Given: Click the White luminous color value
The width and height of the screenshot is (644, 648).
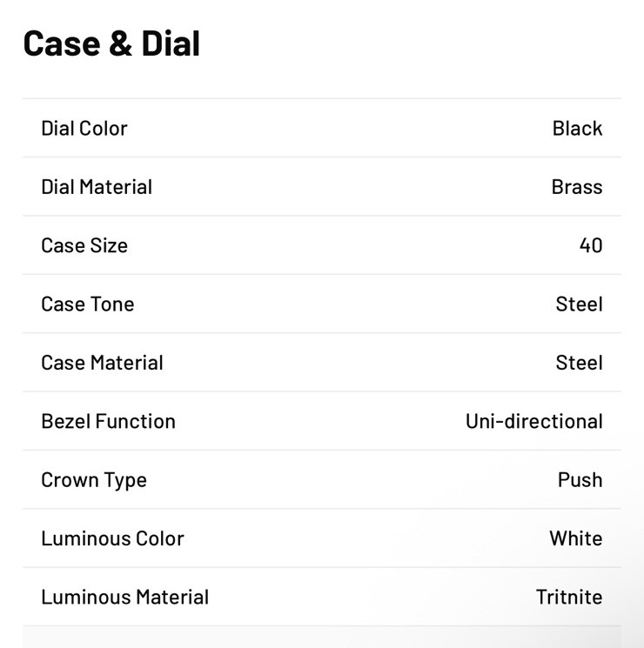Looking at the screenshot, I should click(576, 539).
